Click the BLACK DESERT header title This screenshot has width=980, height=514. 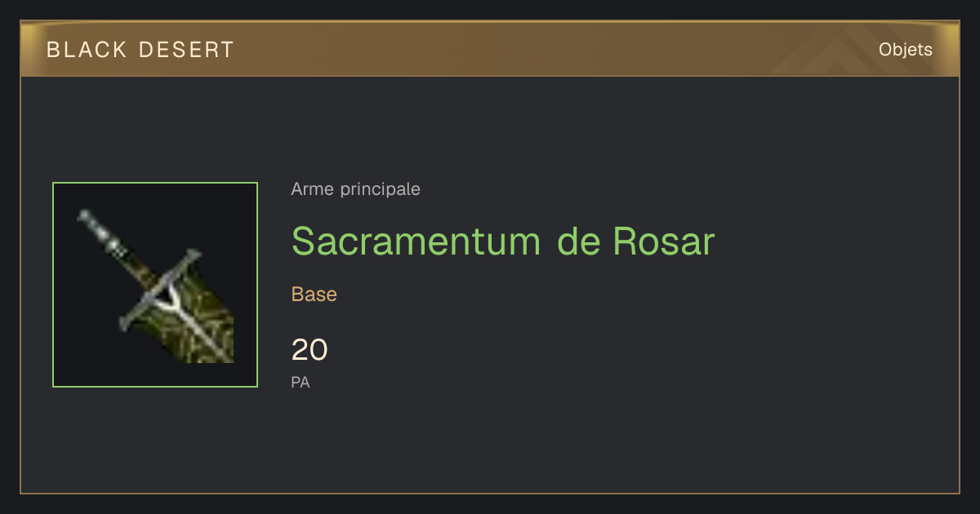140,50
